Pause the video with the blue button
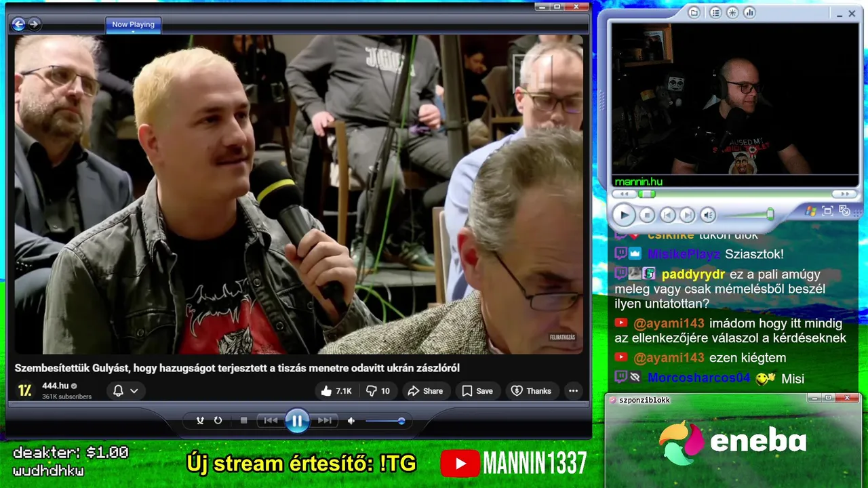Screen dimensions: 868x488 click(297, 421)
